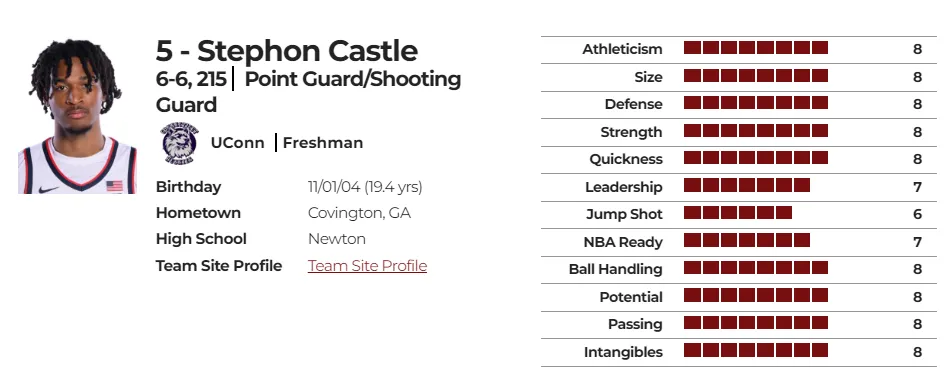Select the Stephon Castle name heading

coord(286,51)
